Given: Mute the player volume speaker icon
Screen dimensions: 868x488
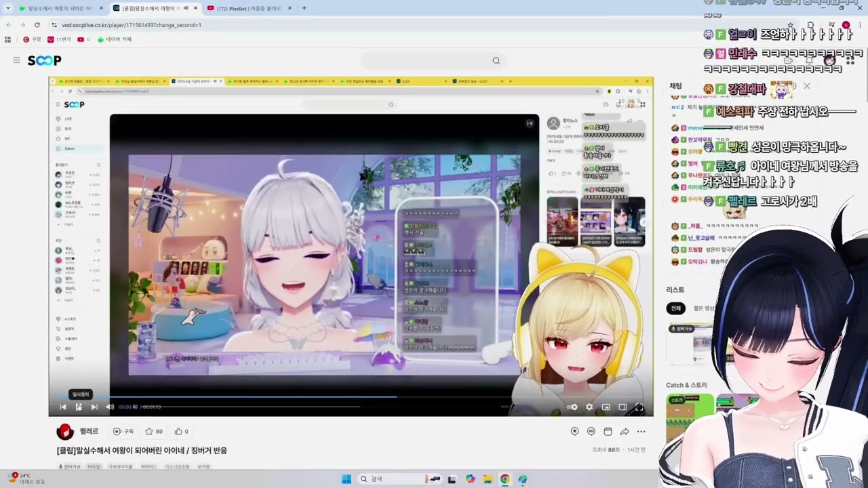Looking at the screenshot, I should pos(110,407).
